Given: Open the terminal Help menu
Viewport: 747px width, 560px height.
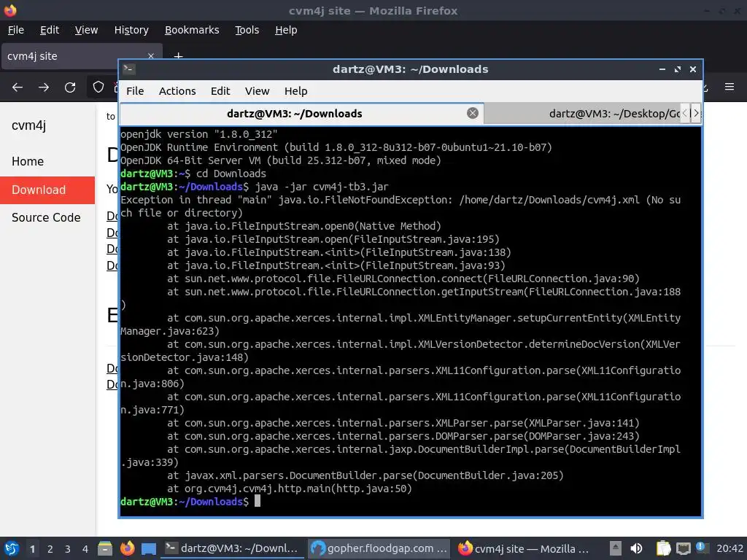Looking at the screenshot, I should point(296,91).
